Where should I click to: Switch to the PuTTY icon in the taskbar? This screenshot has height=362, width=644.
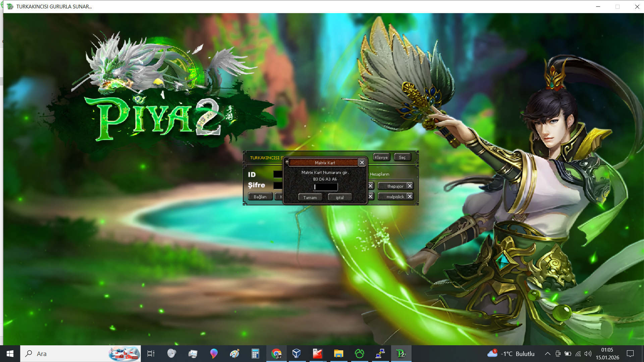click(x=380, y=354)
